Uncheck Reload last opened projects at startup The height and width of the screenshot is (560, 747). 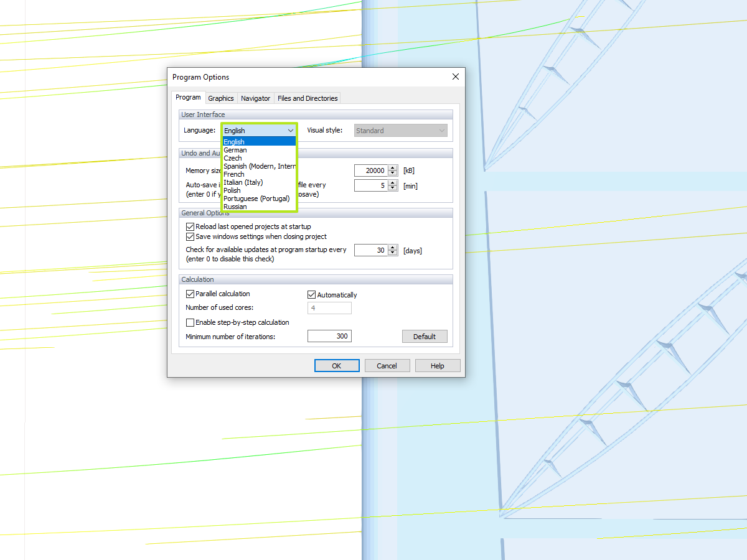[190, 226]
